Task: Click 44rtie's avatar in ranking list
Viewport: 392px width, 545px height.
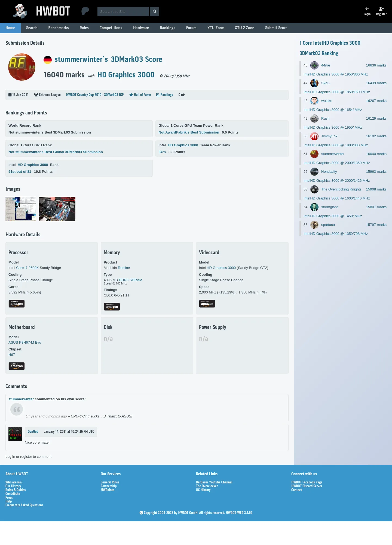Action: pos(314,65)
